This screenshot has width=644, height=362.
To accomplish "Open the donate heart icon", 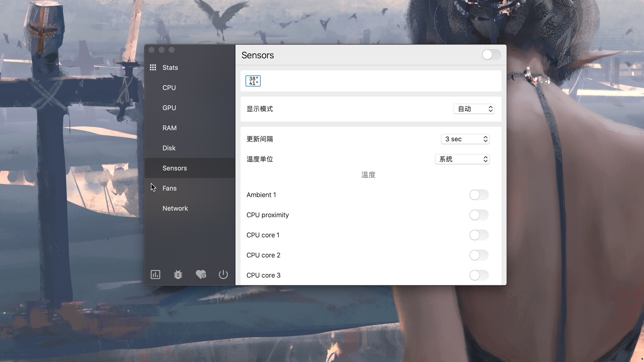I will (x=201, y=274).
